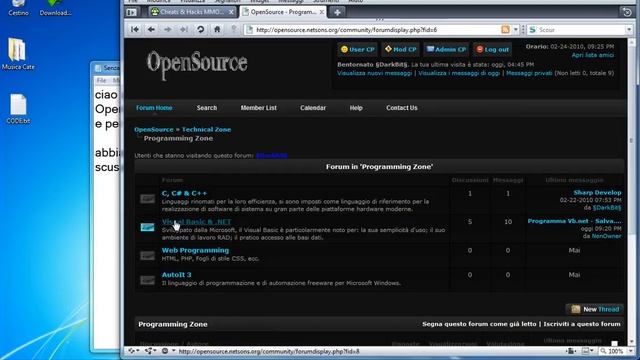Click forum status icon beside AutoIt 3
640x360 pixels.
(x=147, y=280)
